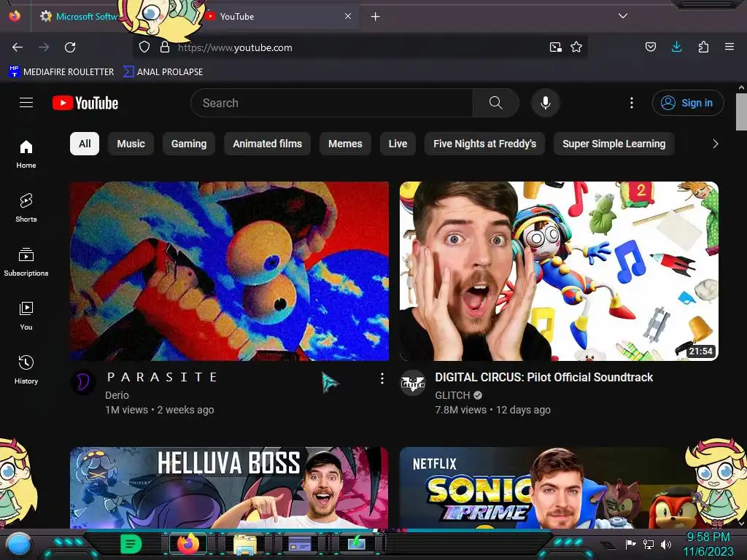Select the Music filter chip
Image resolution: width=747 pixels, height=560 pixels.
tap(131, 144)
